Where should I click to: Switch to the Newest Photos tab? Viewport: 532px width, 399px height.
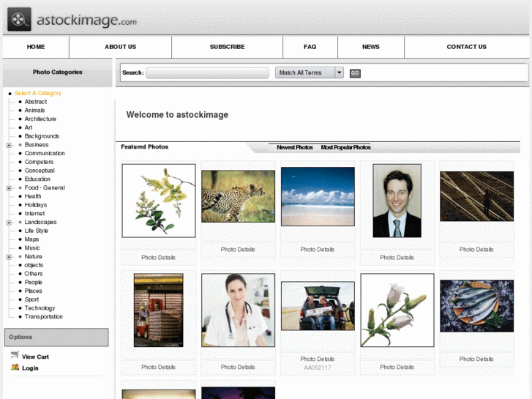tap(294, 147)
